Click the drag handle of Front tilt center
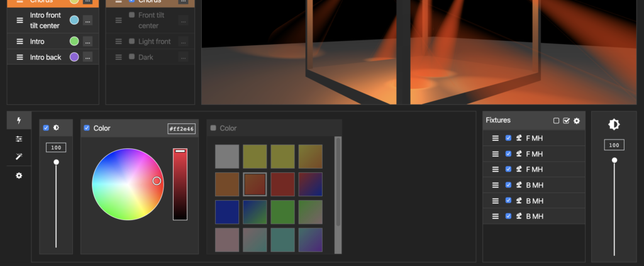This screenshot has width=644, height=266. tap(119, 20)
